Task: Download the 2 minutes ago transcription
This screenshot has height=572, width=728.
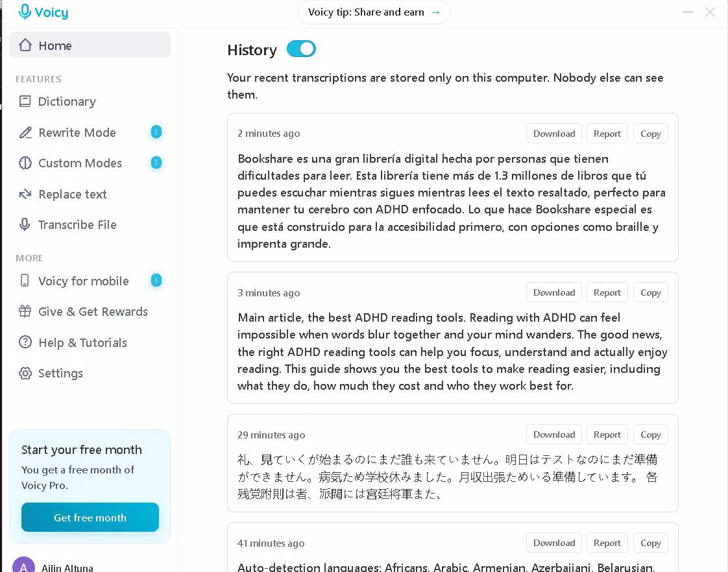Action: 554,134
